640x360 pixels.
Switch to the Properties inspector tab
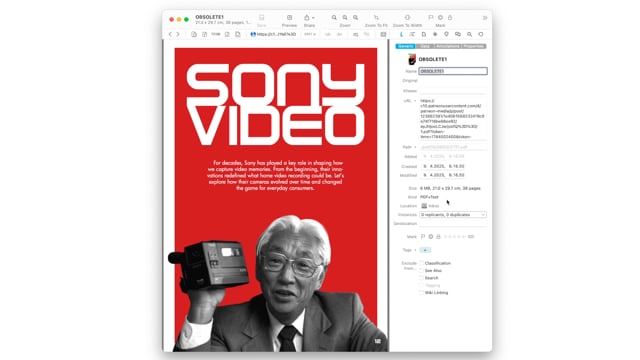(473, 47)
